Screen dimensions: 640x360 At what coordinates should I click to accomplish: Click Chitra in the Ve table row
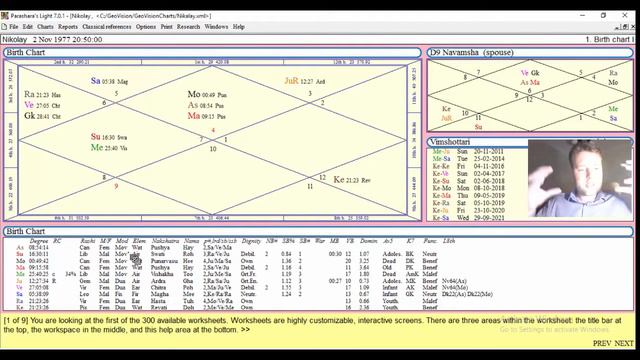click(x=158, y=287)
